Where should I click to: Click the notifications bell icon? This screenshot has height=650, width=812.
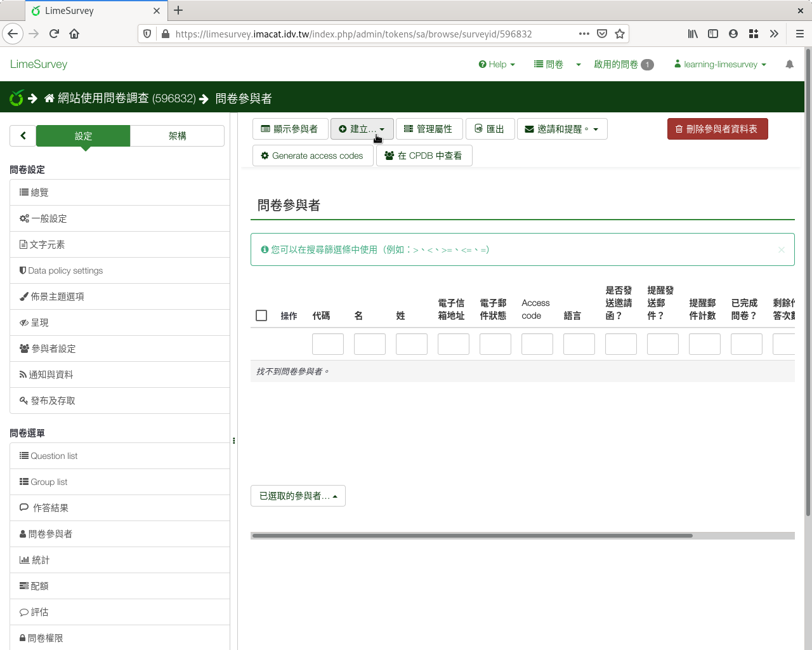click(789, 64)
